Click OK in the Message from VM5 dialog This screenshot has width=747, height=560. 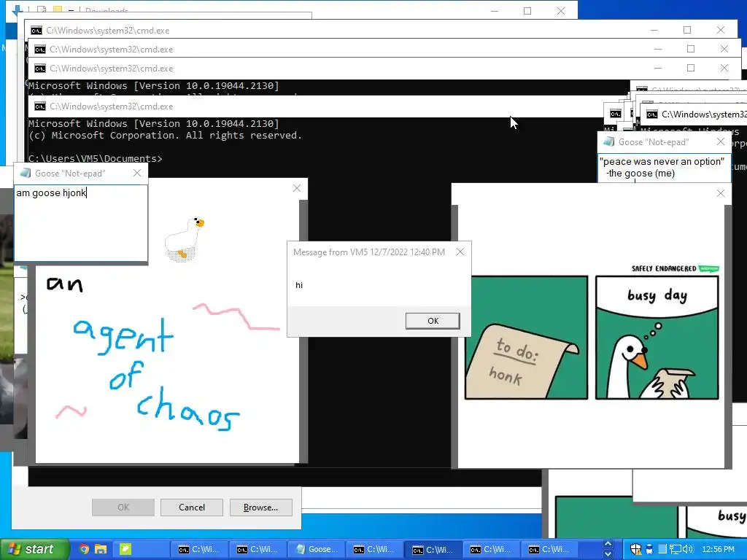(x=433, y=321)
